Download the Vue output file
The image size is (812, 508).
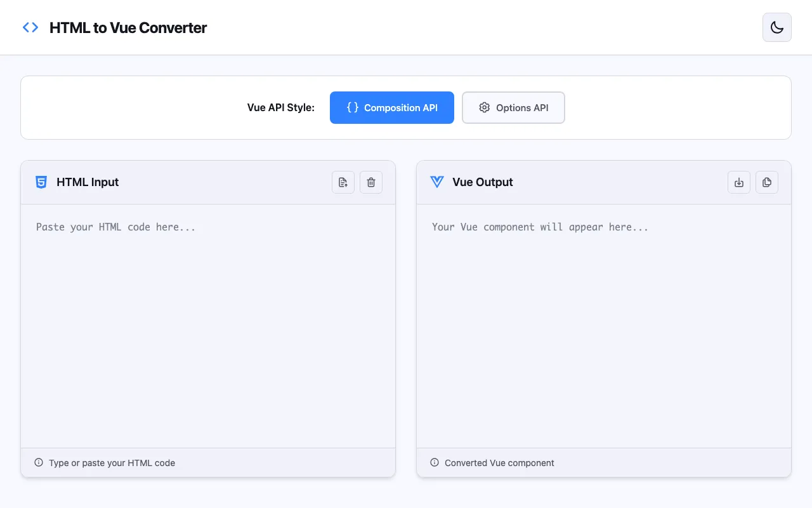tap(739, 182)
